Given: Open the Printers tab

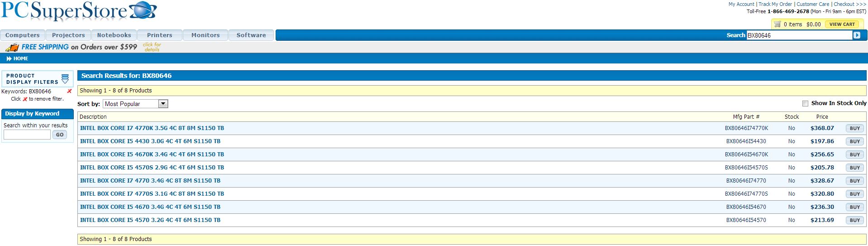Looking at the screenshot, I should 160,35.
